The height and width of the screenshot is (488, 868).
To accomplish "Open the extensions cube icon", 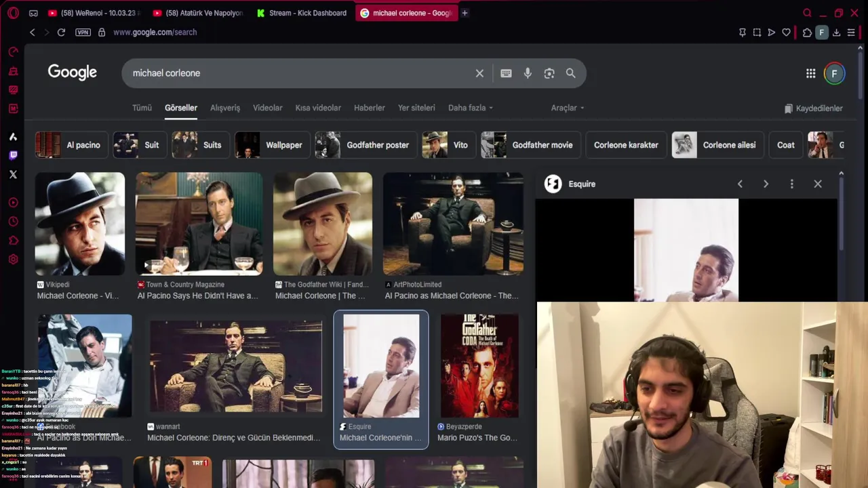I will (x=807, y=32).
